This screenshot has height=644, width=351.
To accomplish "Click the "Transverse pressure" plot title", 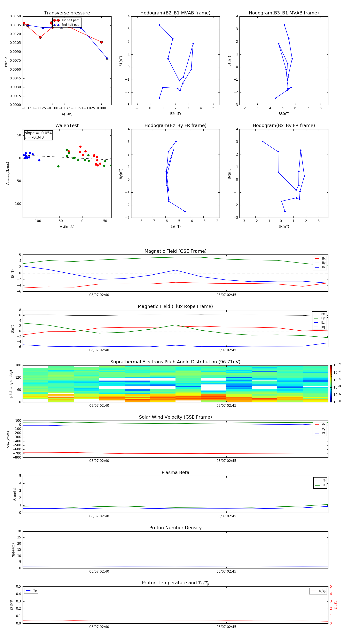I will 67,13.
